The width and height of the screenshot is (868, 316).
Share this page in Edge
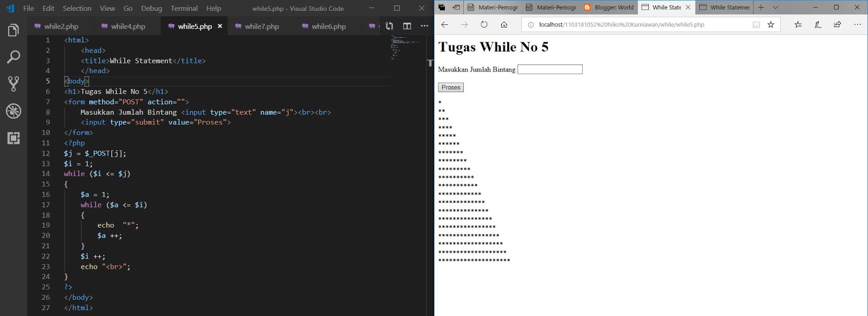pyautogui.click(x=837, y=24)
